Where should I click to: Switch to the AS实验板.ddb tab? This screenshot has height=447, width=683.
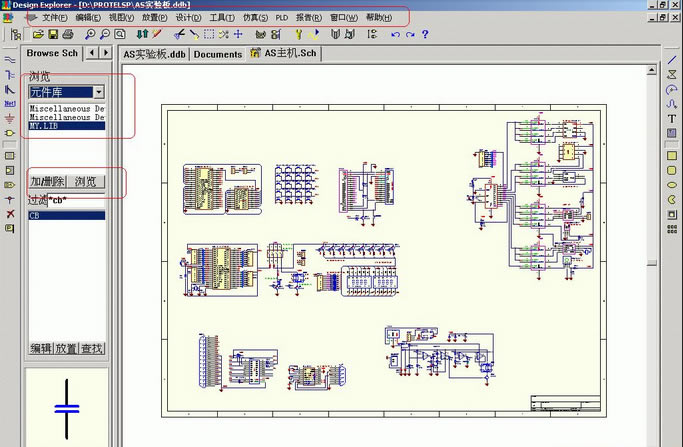pyautogui.click(x=153, y=54)
